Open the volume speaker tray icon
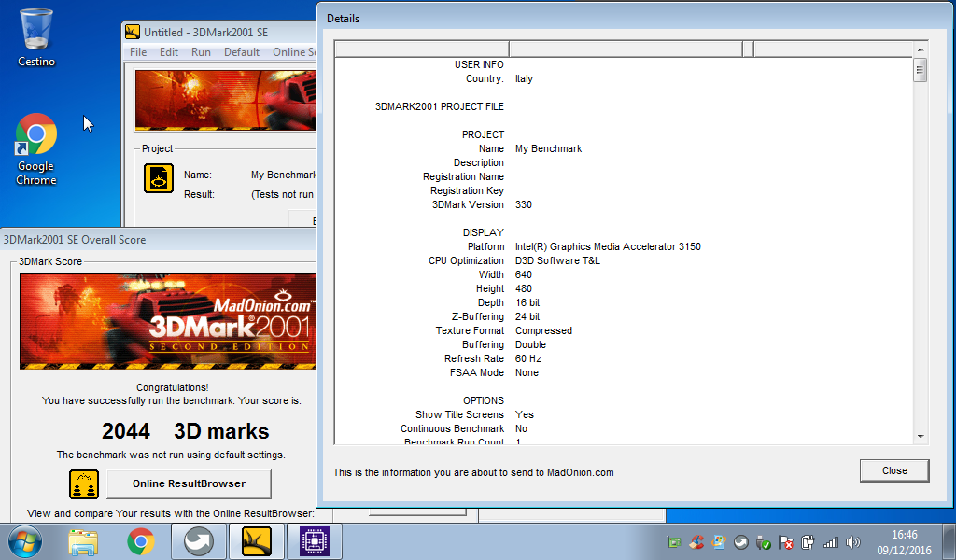 pyautogui.click(x=853, y=541)
